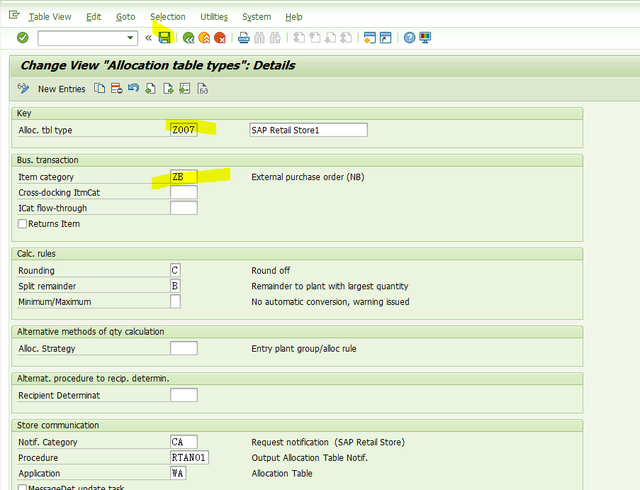Click No automatic conversion, warning issued text
The width and height of the screenshot is (640, 490).
330,302
